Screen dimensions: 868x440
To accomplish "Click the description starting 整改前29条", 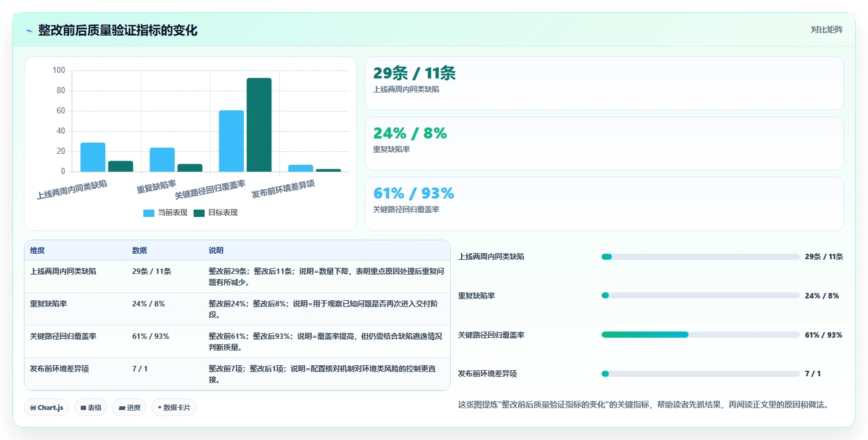I will (326, 276).
